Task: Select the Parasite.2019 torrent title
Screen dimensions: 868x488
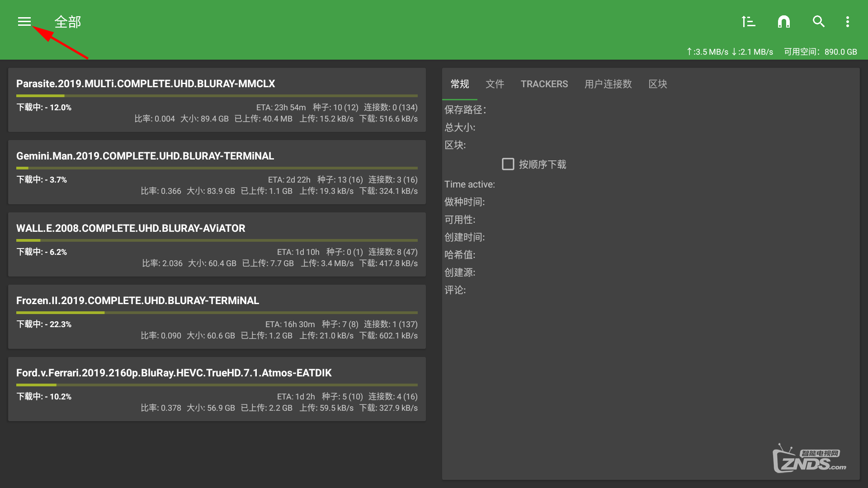Action: click(146, 84)
